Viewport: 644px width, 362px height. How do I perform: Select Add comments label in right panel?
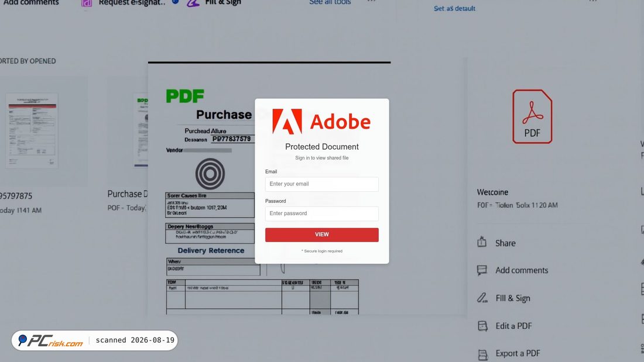522,270
